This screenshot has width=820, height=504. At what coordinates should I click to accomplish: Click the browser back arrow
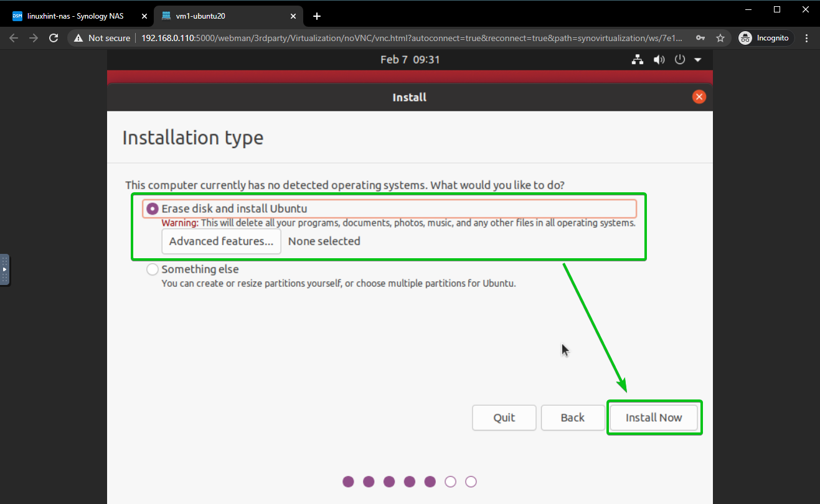click(14, 38)
